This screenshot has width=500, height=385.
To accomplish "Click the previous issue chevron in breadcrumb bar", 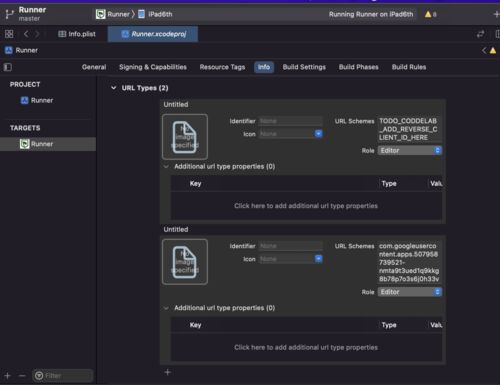I will click(484, 51).
